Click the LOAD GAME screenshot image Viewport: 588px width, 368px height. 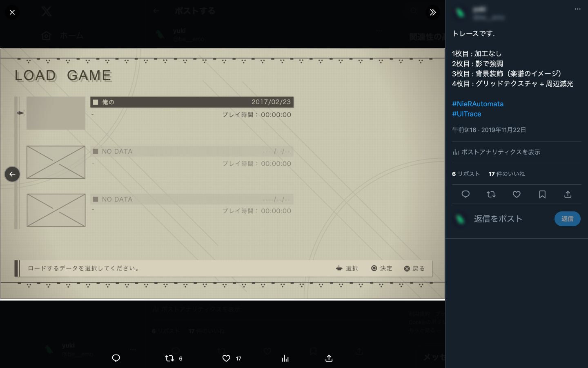coord(223,174)
